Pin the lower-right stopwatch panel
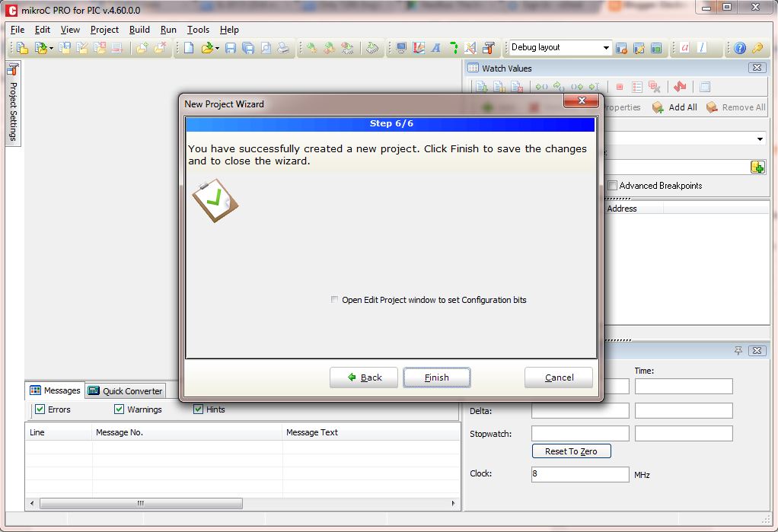Image resolution: width=778 pixels, height=532 pixels. coord(738,350)
